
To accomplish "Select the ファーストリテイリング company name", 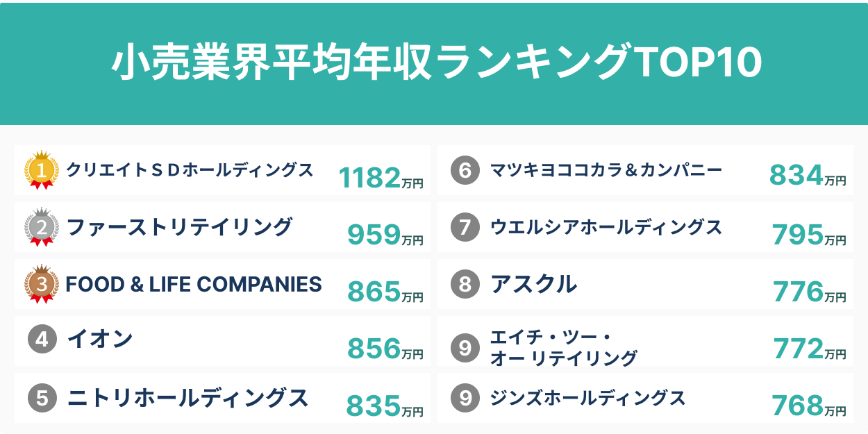I will tap(180, 227).
